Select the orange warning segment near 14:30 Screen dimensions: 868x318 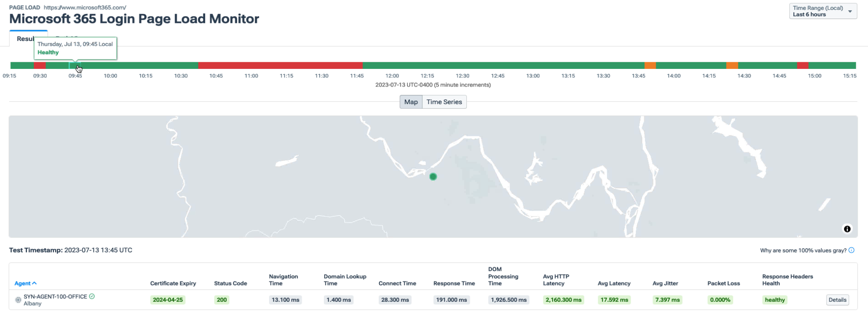(732, 66)
